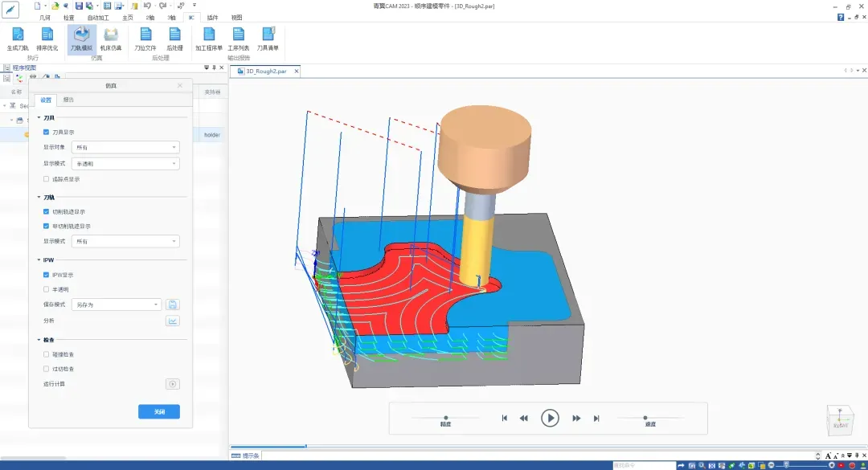
Task: Click the horizontal scrollbar under program view
Action: 33,458
